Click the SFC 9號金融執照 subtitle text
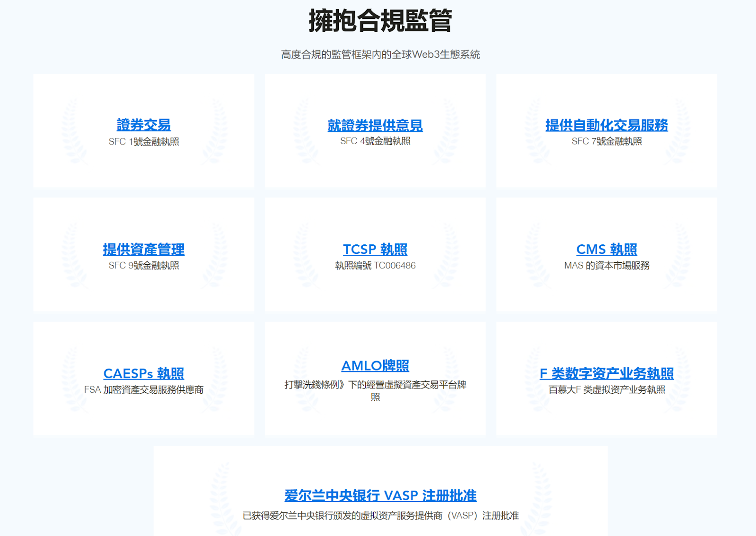The height and width of the screenshot is (536, 756). click(143, 265)
